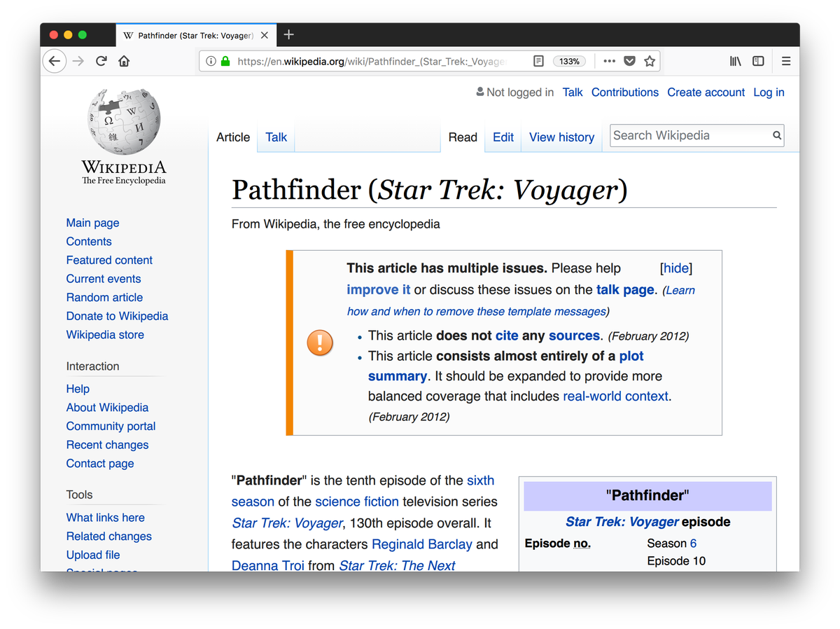
Task: Reload the current page
Action: coord(101,61)
